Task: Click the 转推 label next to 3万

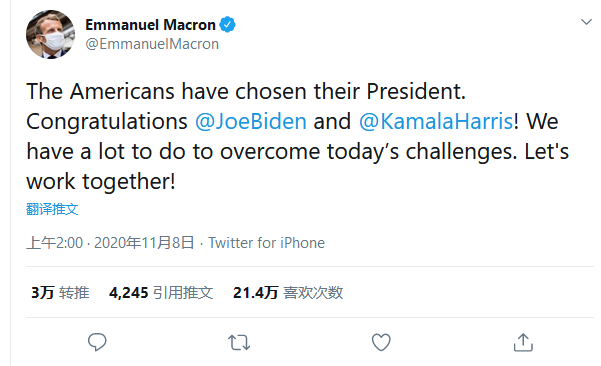Action: click(x=74, y=293)
